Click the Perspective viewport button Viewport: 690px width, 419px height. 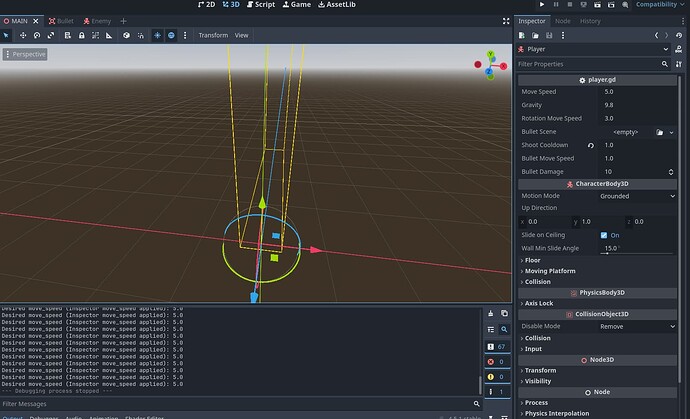click(25, 54)
